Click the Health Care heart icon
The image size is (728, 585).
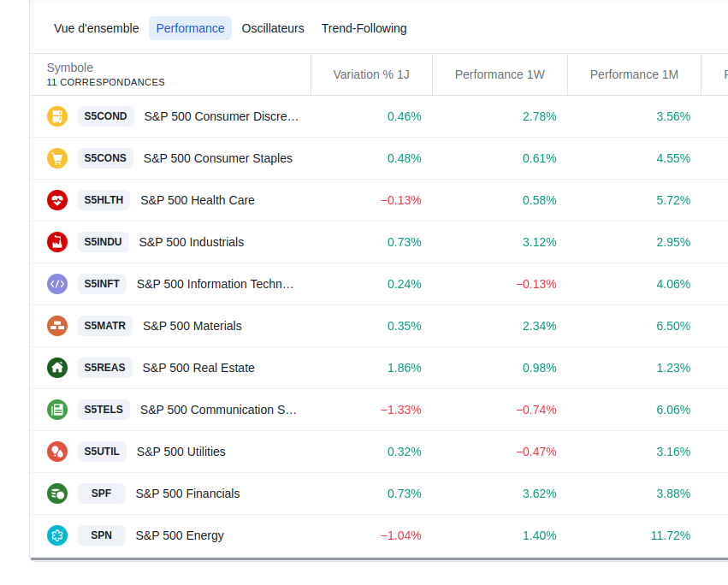tap(57, 200)
